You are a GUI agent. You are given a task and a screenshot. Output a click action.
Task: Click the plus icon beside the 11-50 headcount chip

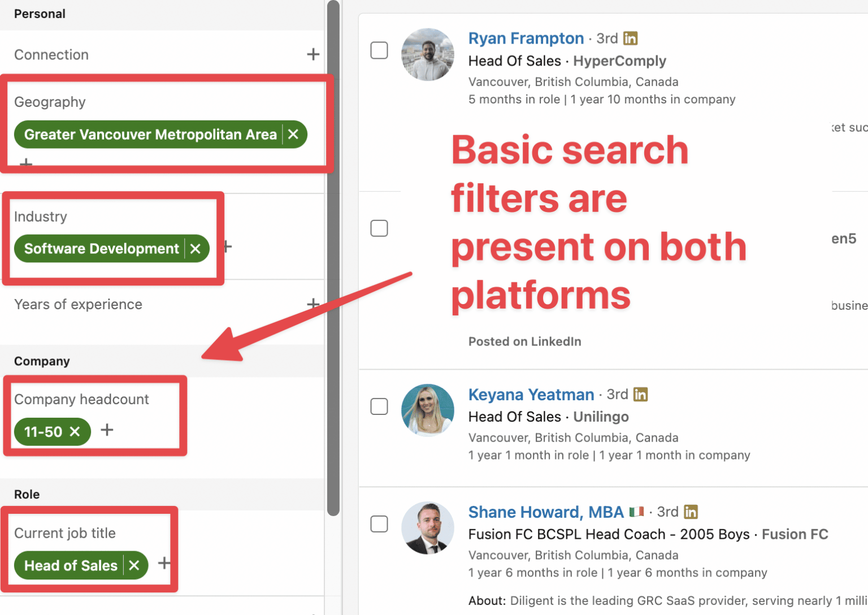pos(106,430)
